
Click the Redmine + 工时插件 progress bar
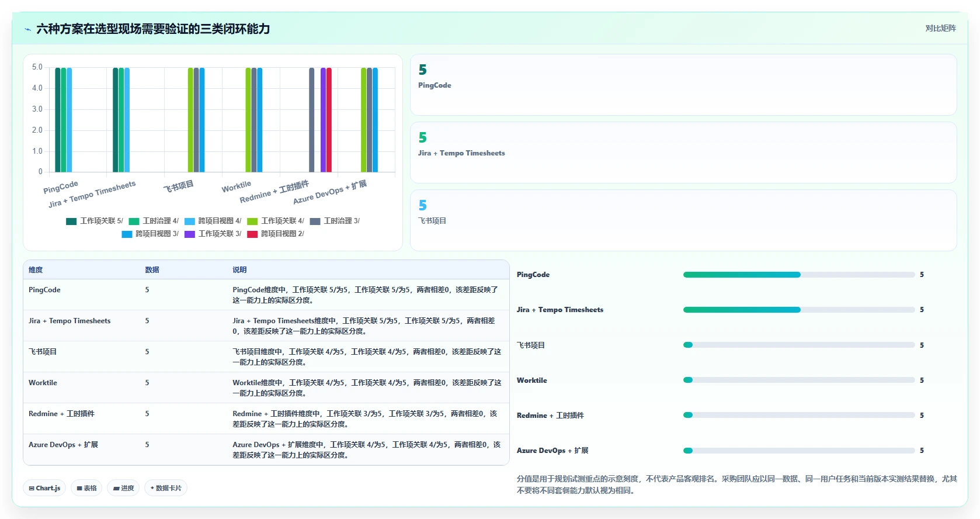coord(799,415)
